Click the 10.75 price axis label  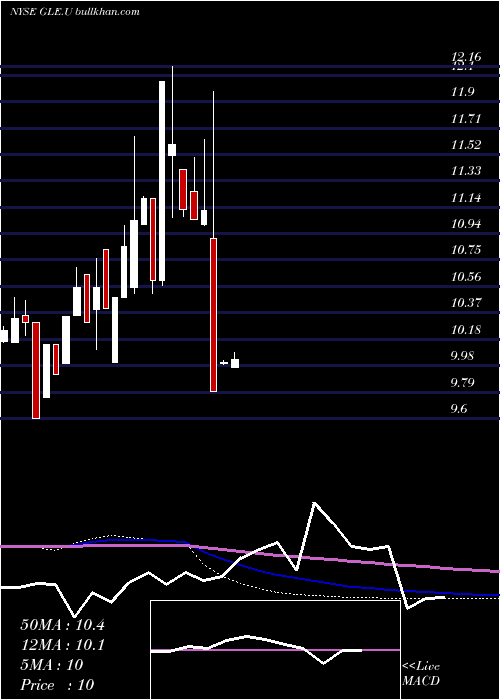coord(466,250)
